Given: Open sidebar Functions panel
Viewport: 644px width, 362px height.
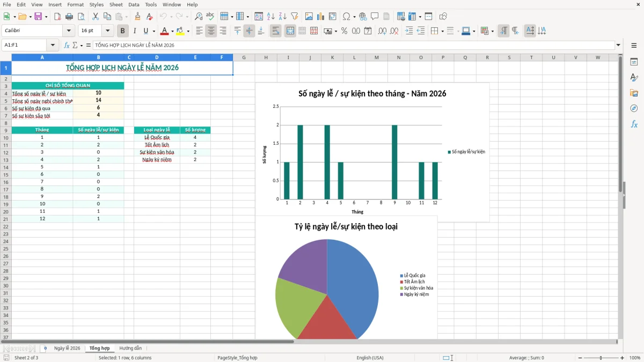Looking at the screenshot, I should tap(634, 124).
